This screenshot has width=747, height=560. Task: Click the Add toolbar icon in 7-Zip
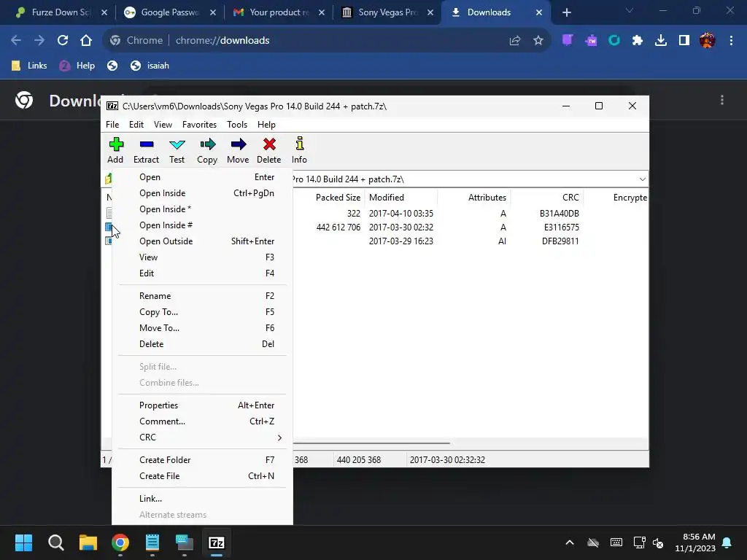pyautogui.click(x=115, y=150)
